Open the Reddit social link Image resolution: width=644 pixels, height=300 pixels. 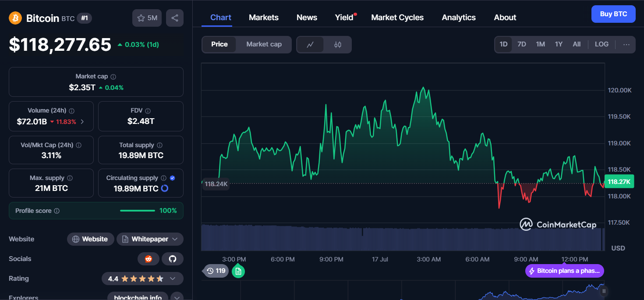coord(149,259)
